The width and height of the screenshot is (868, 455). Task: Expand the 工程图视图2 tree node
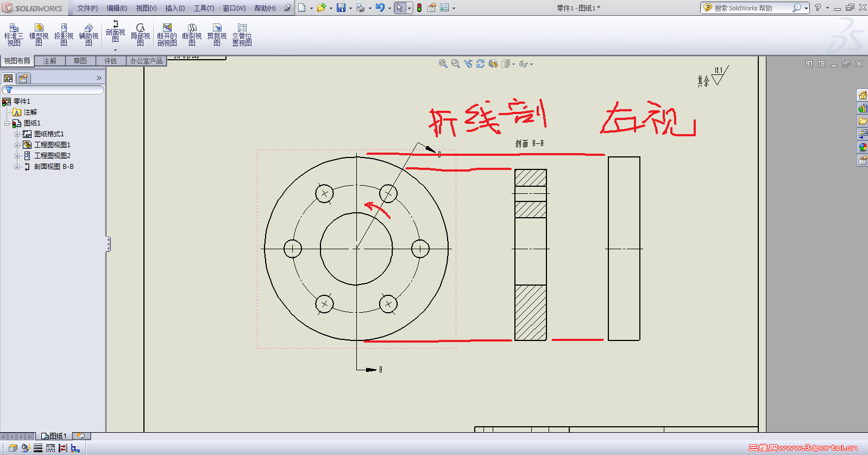[x=17, y=156]
